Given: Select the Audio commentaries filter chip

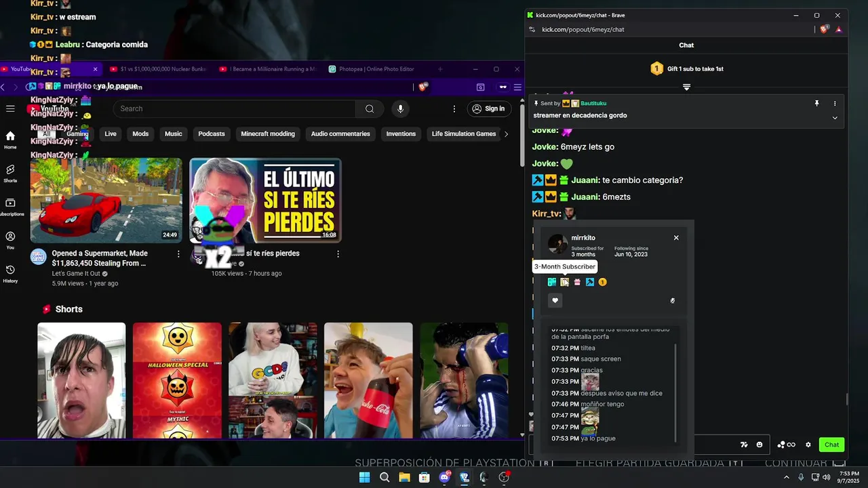Looking at the screenshot, I should point(340,134).
